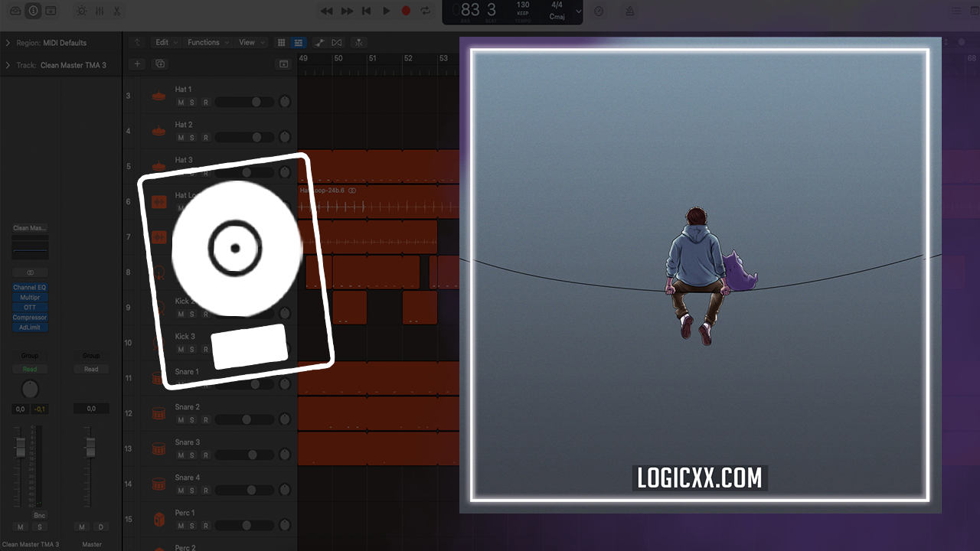Mute the Hat 1 track

[x=181, y=103]
